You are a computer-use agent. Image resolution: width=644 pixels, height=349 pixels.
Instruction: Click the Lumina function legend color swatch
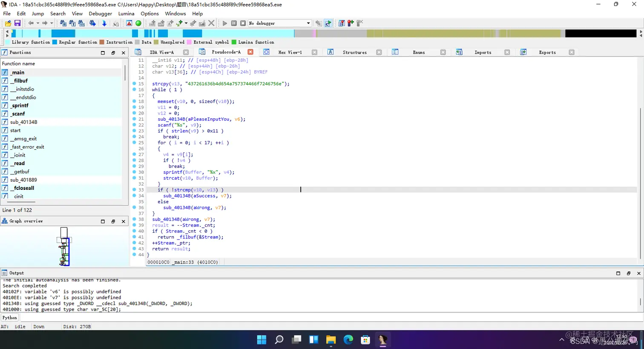[x=234, y=42]
